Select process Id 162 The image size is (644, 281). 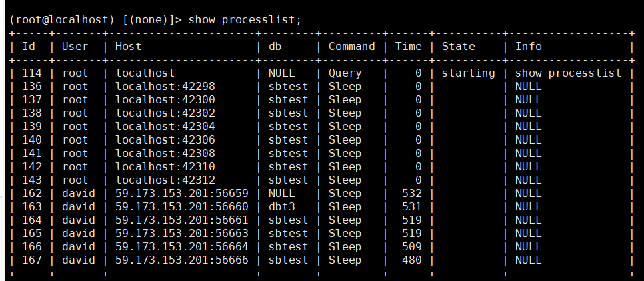(31, 194)
